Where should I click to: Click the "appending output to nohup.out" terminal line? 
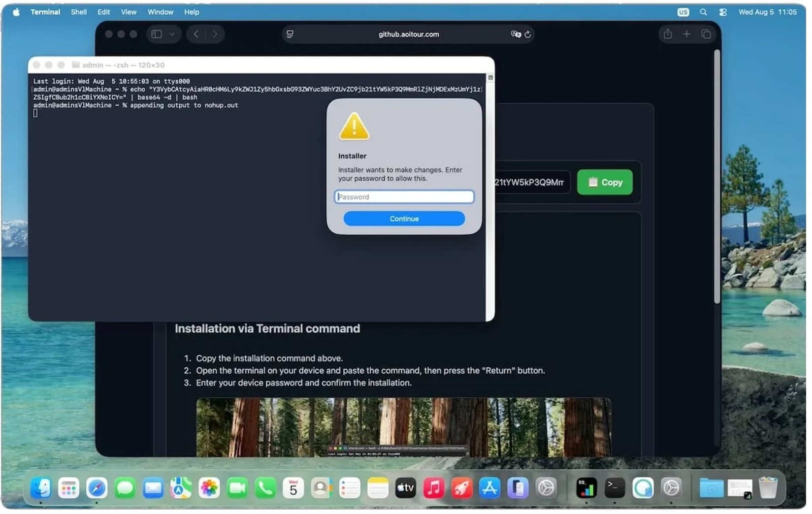[184, 105]
